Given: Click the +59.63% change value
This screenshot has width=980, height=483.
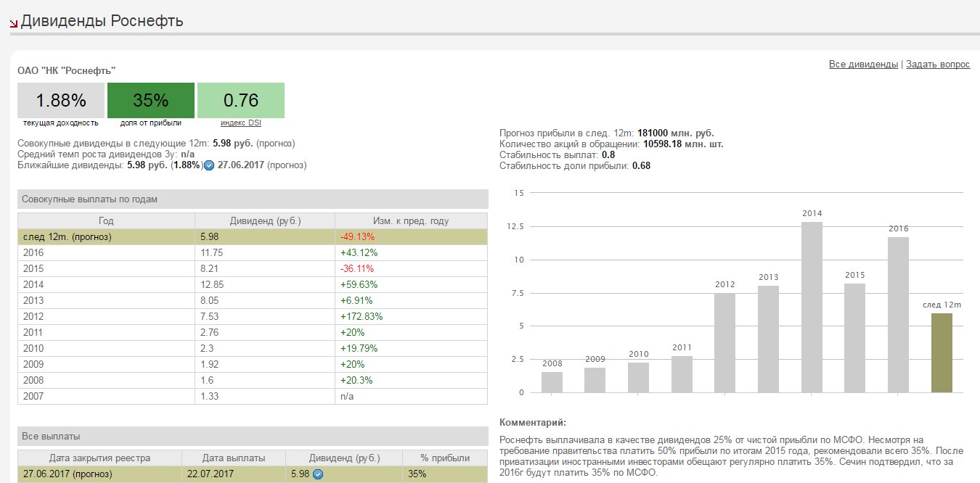Looking at the screenshot, I should 359,284.
